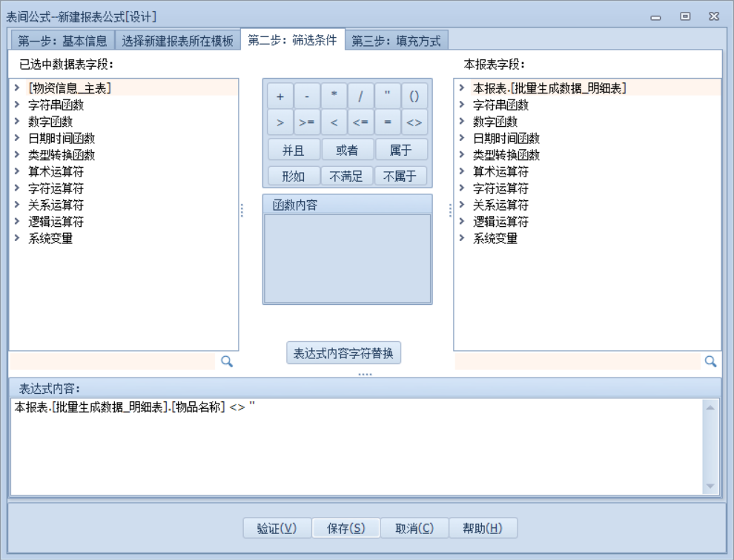Open the 第三步：填充方式 tab
The image size is (734, 560).
tap(397, 41)
